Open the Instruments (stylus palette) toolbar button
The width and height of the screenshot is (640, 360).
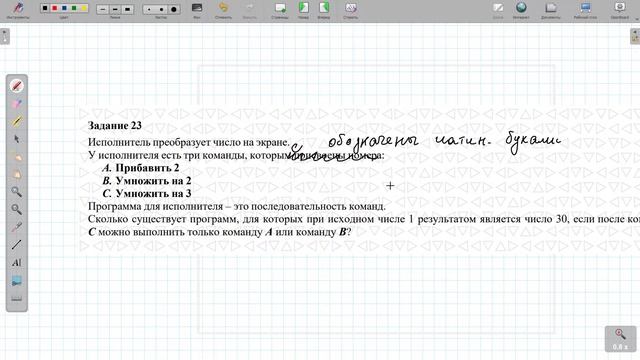pos(18,10)
